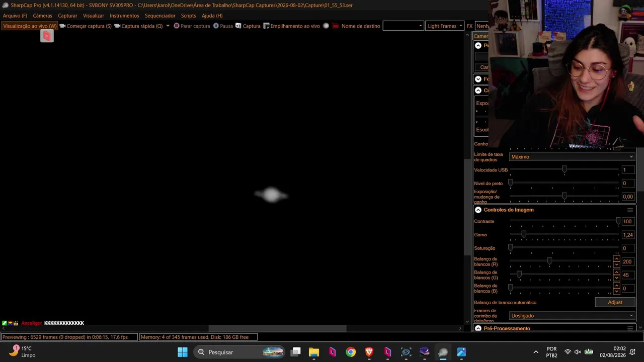Click the Adjust auto white balance button

tap(615, 302)
